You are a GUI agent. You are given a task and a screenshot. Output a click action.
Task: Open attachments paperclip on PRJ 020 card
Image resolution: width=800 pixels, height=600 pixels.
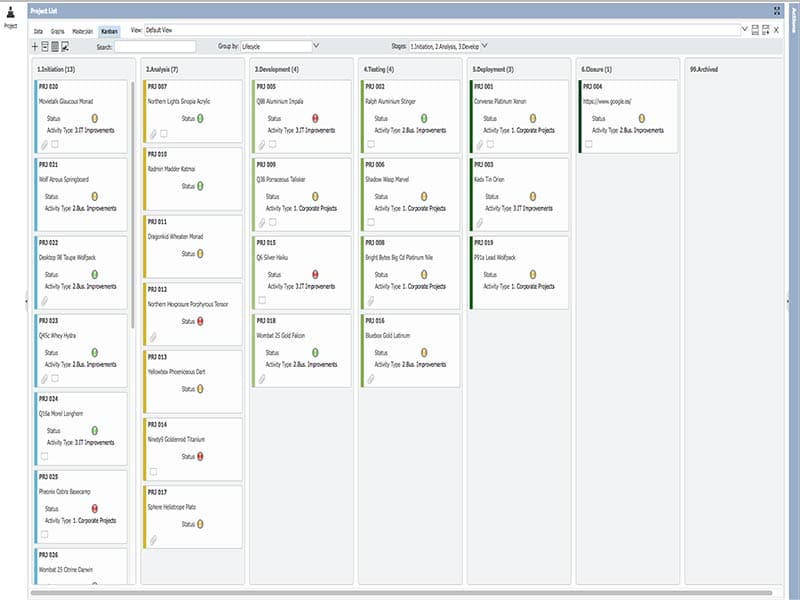tap(44, 145)
